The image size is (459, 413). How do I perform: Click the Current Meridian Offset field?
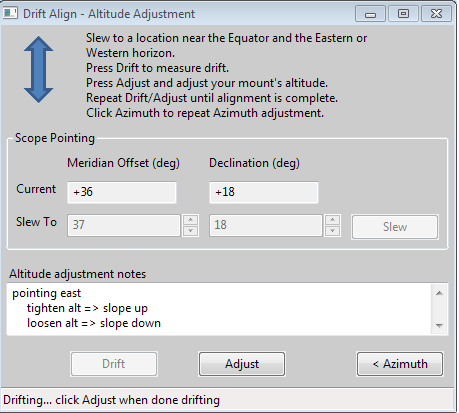tap(122, 192)
